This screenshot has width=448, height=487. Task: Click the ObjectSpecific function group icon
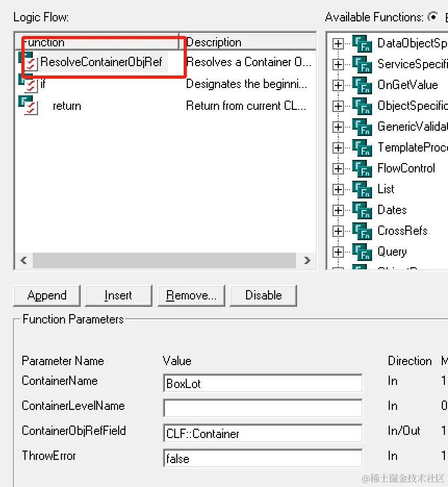(362, 106)
